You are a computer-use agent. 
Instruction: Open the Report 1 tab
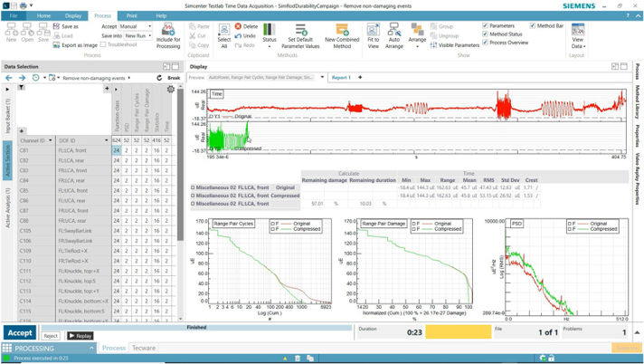(x=341, y=77)
